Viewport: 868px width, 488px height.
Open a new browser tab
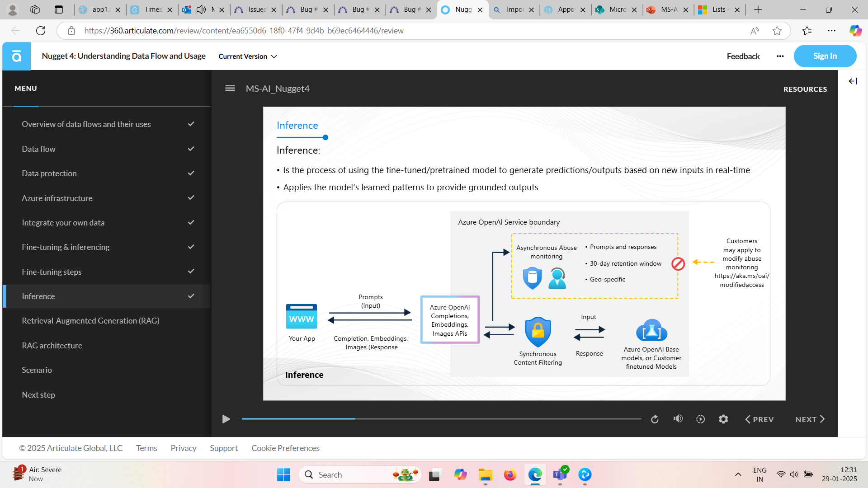[x=758, y=9]
